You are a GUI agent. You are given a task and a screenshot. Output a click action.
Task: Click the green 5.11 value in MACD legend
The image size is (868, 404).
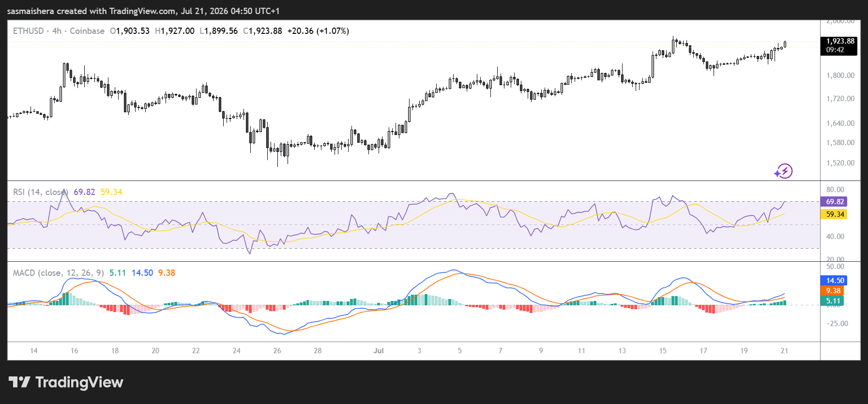pyautogui.click(x=118, y=273)
